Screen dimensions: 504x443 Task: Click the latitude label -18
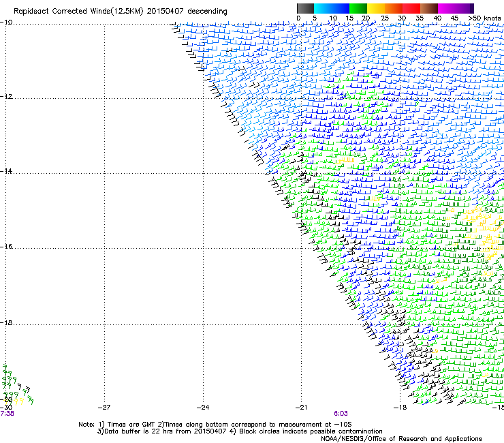coord(6,322)
